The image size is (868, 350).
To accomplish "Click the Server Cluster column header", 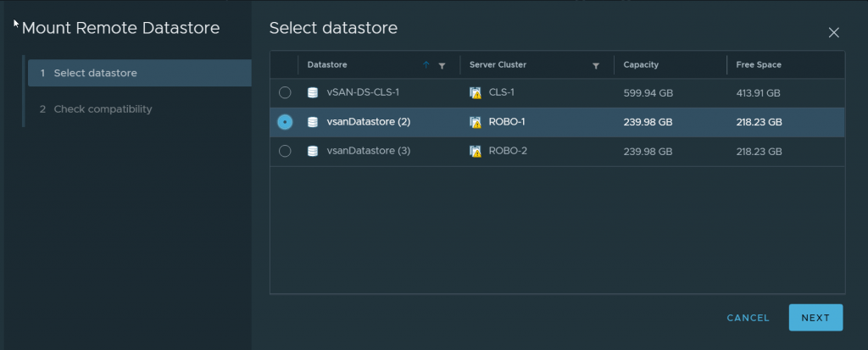I will click(498, 65).
